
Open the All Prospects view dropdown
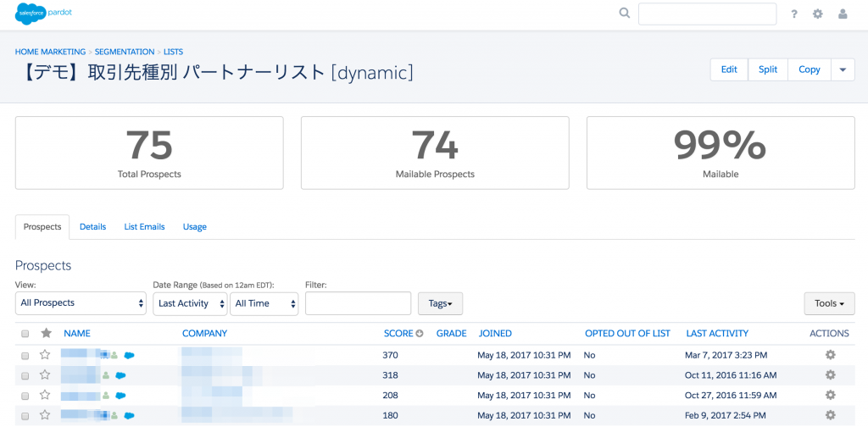point(81,303)
